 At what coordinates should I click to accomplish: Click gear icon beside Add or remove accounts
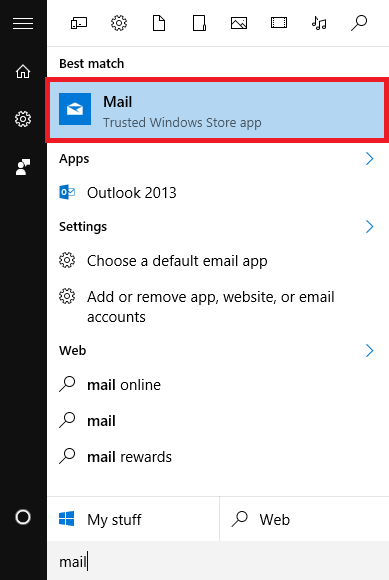67,296
